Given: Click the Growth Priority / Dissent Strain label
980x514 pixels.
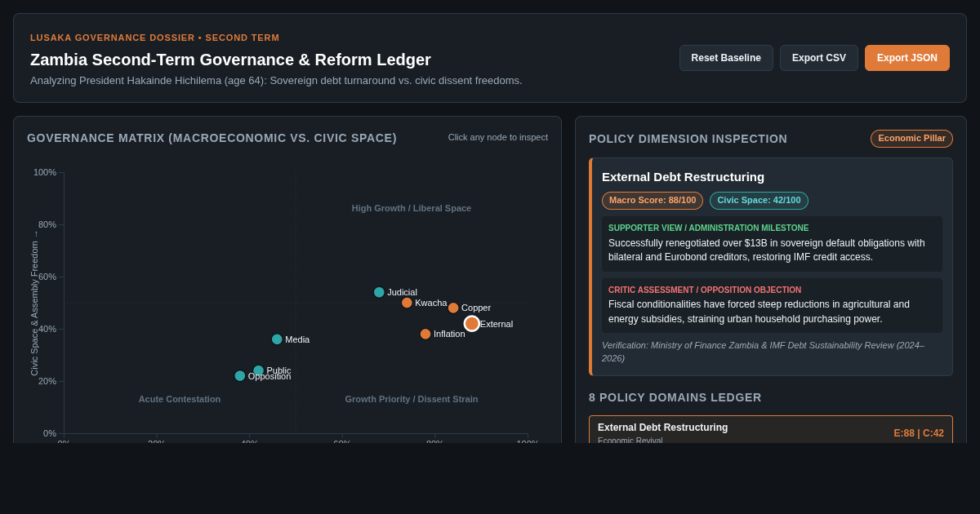Looking at the screenshot, I should 412,399.
